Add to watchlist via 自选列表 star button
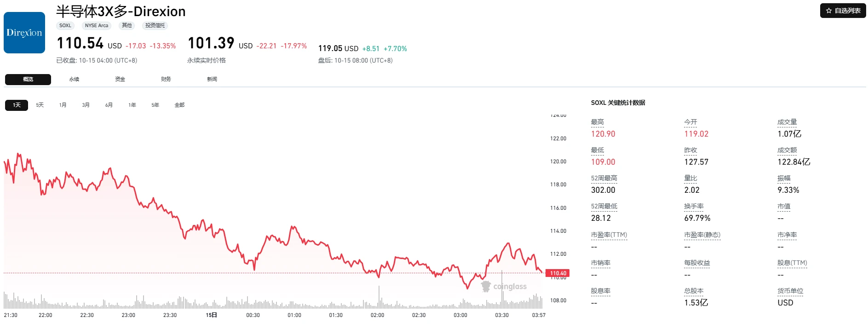The height and width of the screenshot is (328, 868). [x=843, y=11]
